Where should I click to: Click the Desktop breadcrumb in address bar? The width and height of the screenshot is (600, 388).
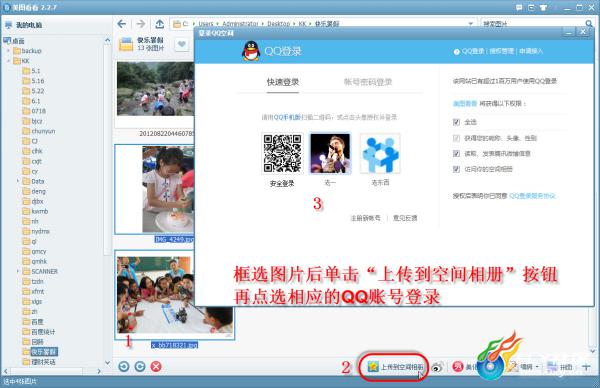(279, 24)
